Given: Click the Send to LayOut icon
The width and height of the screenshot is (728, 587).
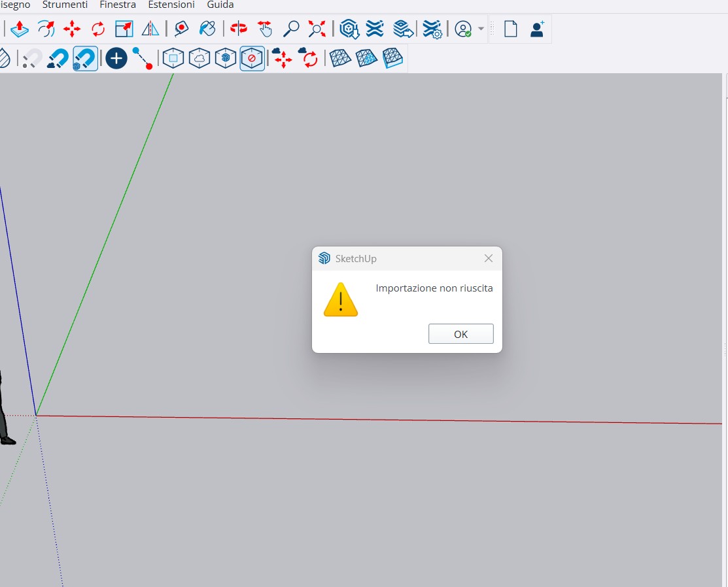Looking at the screenshot, I should coord(402,29).
